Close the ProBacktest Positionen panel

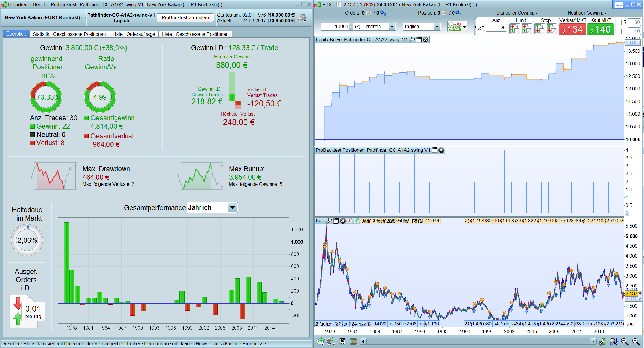441,150
